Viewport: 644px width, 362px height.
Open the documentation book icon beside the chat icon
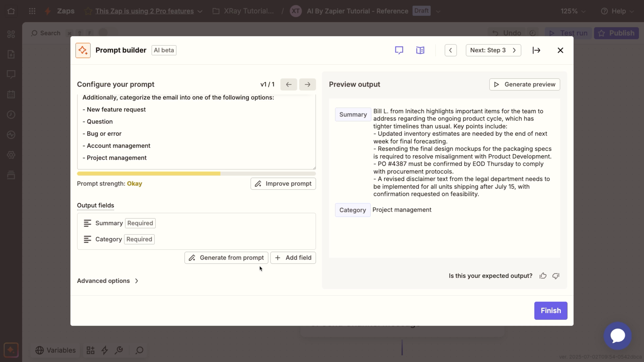tap(420, 50)
